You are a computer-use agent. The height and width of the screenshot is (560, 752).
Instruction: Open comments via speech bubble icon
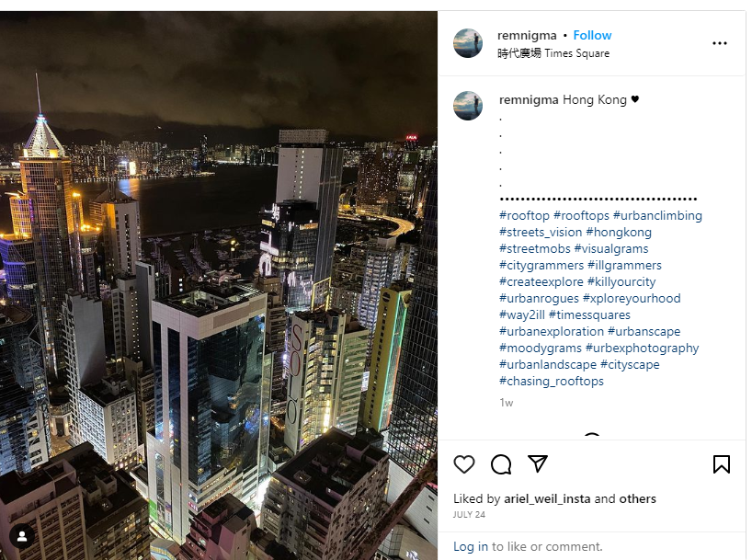[501, 464]
